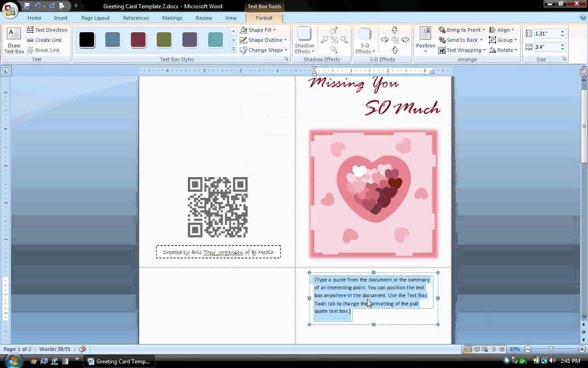Image resolution: width=588 pixels, height=368 pixels.
Task: Apply purple text box style
Action: coord(190,40)
